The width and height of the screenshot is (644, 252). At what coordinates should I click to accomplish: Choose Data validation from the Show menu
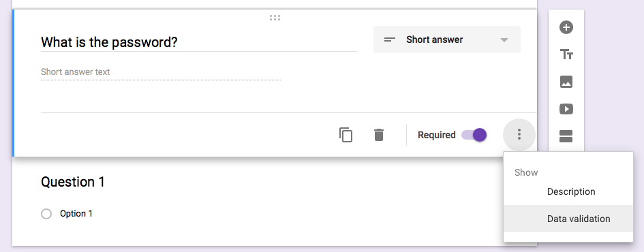568,219
